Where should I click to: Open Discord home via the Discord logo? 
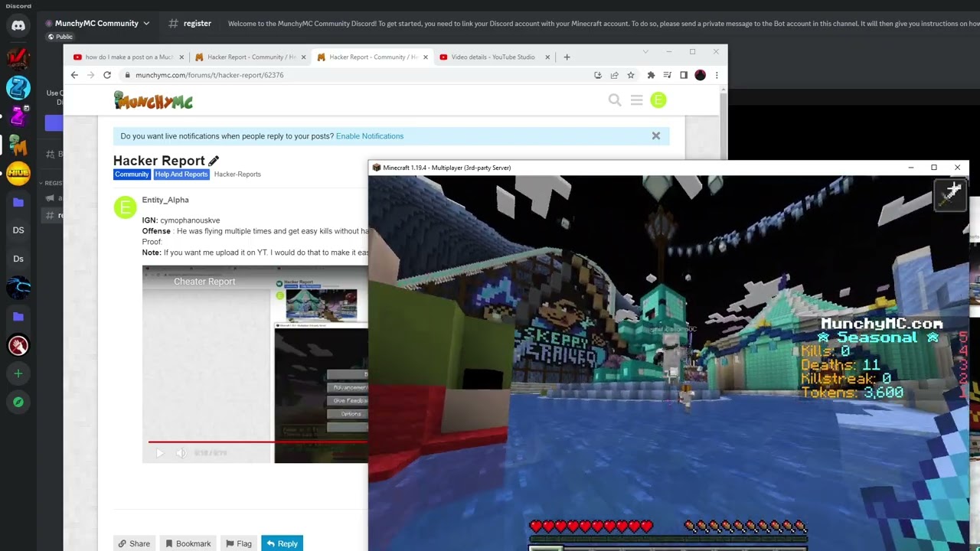point(18,26)
